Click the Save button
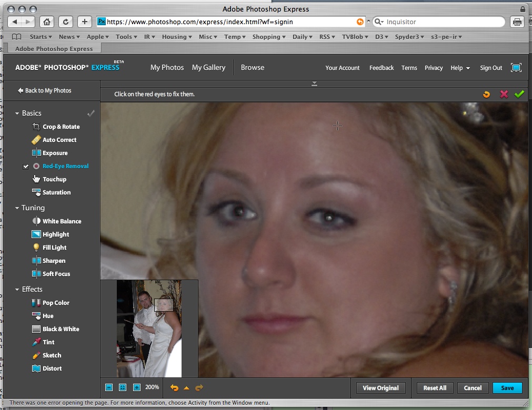 [507, 388]
